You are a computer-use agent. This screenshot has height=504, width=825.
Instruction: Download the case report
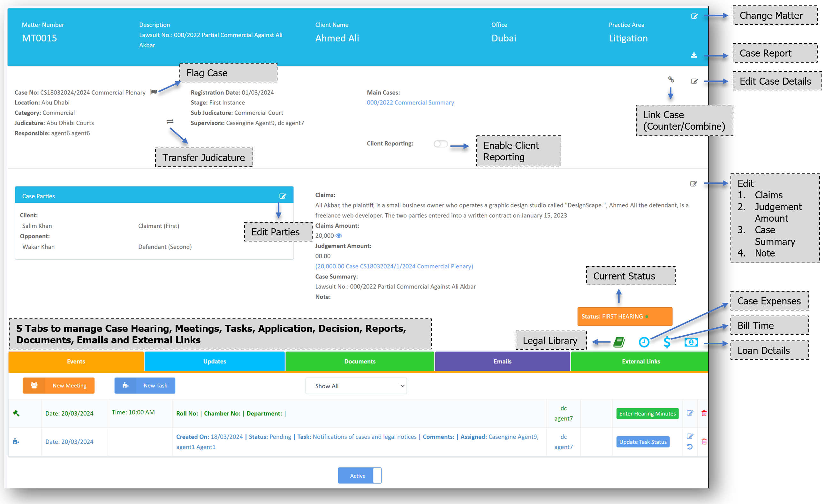click(694, 55)
